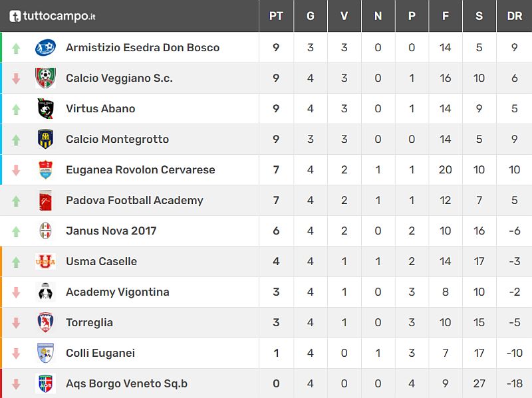The height and width of the screenshot is (398, 532).
Task: Click the red down arrow next to Torreglia
Action: [13, 322]
